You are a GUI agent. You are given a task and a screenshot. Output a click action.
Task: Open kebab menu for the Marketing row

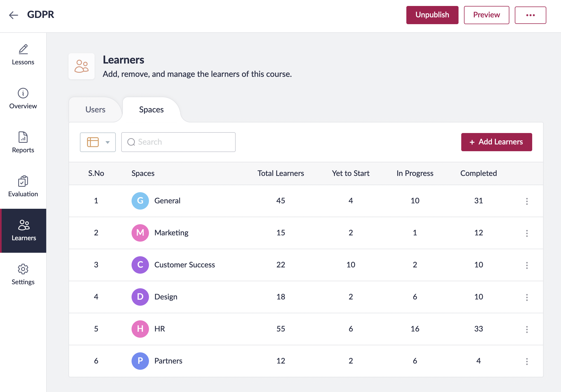tap(526, 233)
